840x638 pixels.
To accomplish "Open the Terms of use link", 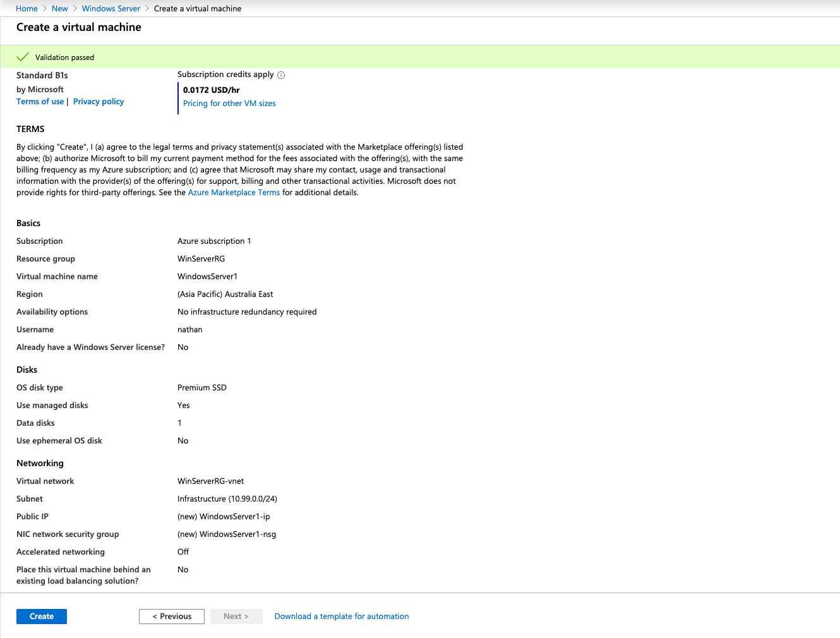I will (x=40, y=102).
